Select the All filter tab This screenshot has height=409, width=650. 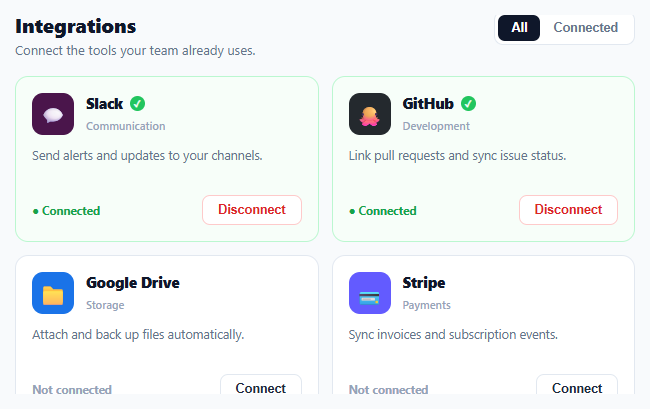519,28
